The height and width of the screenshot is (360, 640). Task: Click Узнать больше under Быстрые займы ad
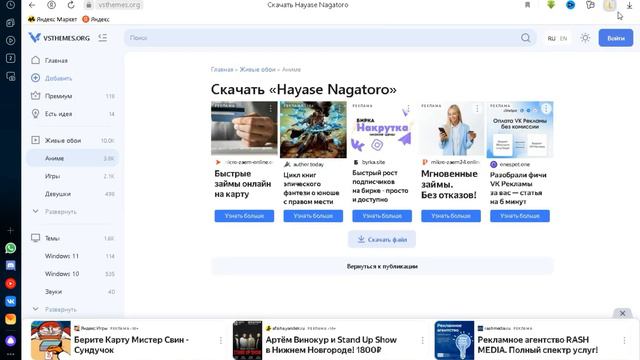(x=244, y=216)
